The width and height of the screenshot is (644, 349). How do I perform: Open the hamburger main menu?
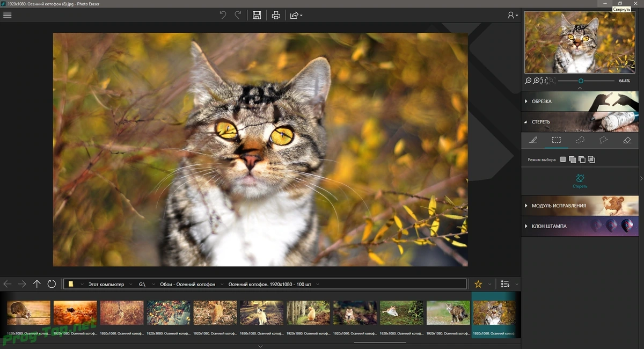8,15
